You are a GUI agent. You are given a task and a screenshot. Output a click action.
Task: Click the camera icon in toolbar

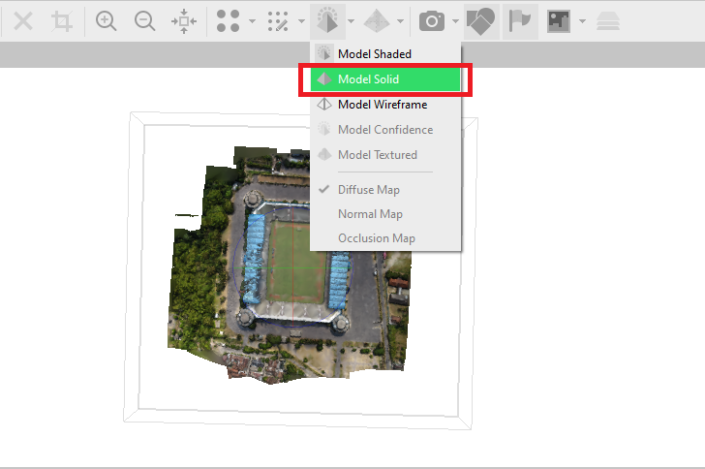coord(432,21)
